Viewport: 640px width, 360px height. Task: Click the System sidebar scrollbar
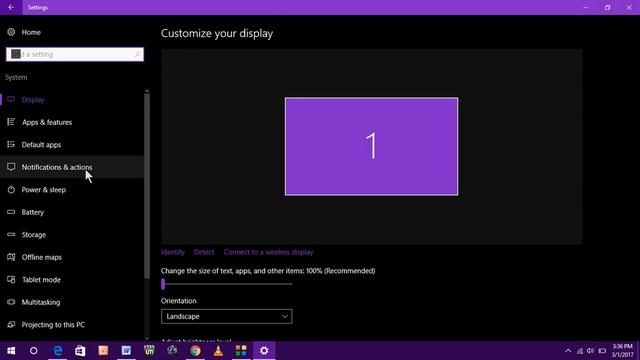pyautogui.click(x=147, y=186)
